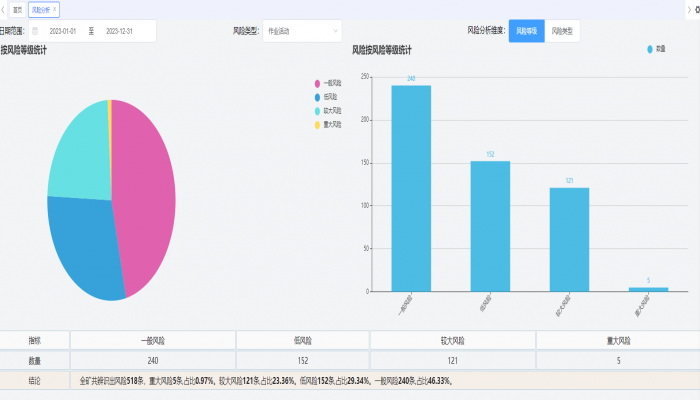Click the 低风险 bar showing 152

point(490,226)
